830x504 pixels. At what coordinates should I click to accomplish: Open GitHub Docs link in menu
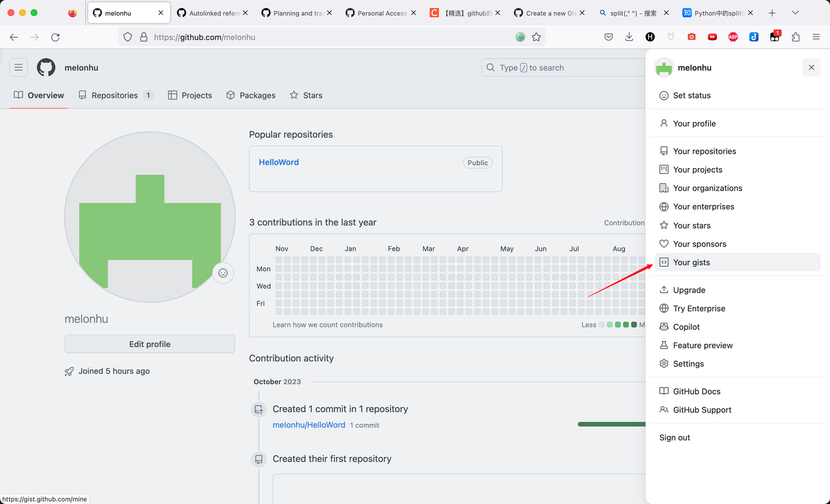click(x=738, y=391)
